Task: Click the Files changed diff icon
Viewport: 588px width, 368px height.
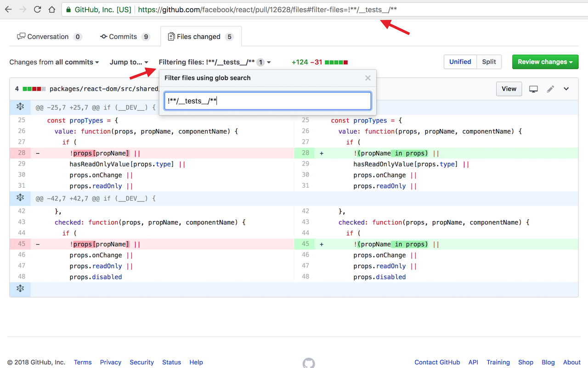Action: click(171, 37)
